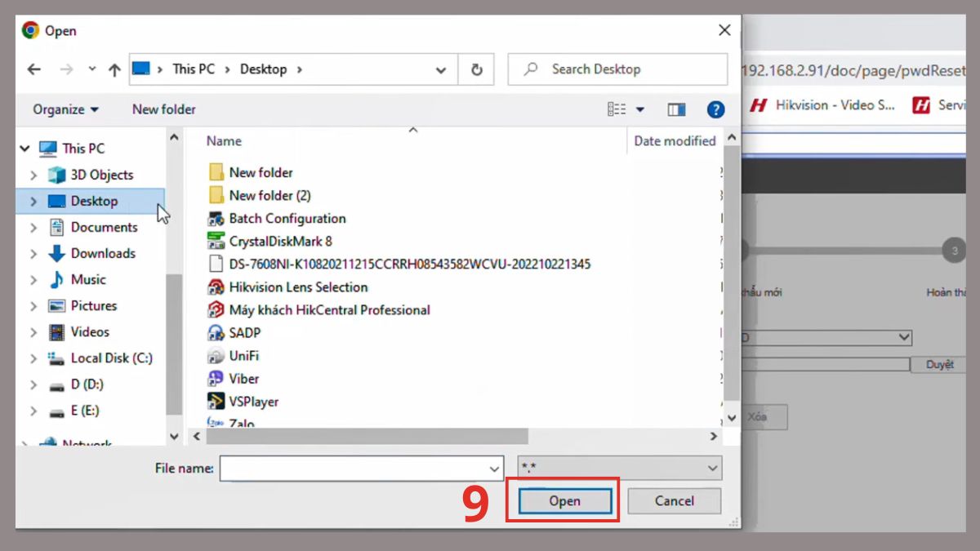
Task: Click This PC in the address path
Action: (194, 69)
